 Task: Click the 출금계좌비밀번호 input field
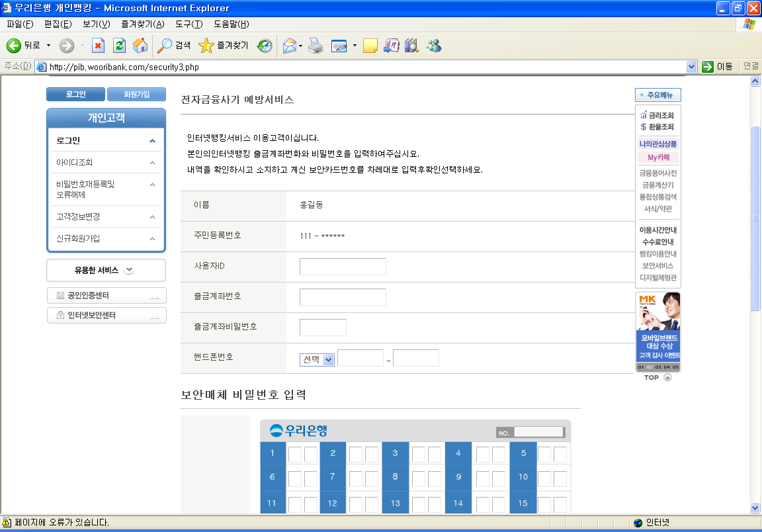323,328
